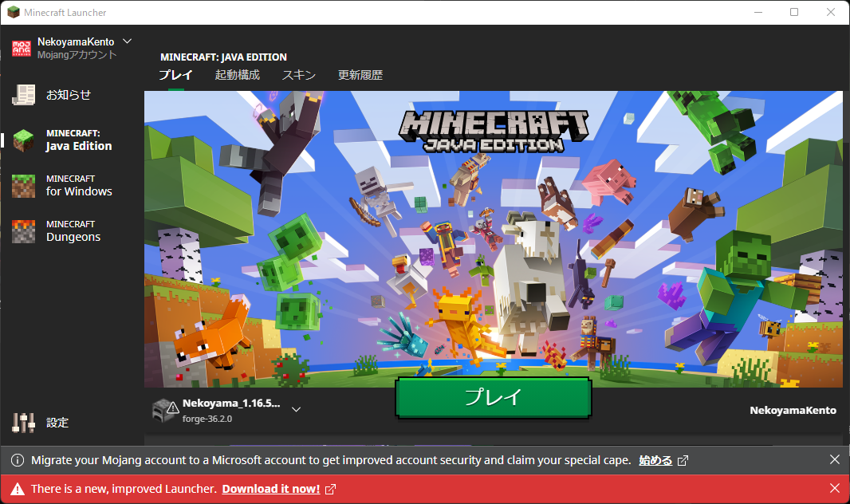
Task: Switch to the スキン tab
Action: click(x=299, y=75)
